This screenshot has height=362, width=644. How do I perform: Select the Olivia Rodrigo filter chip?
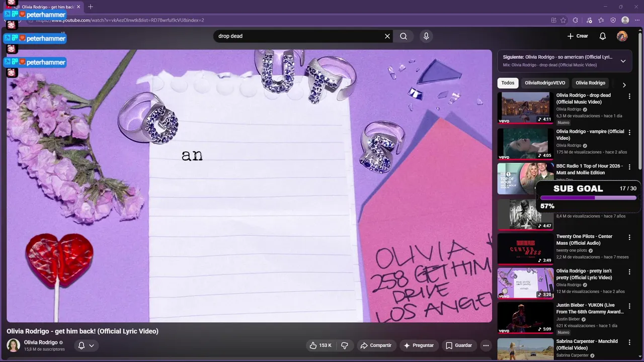pos(590,83)
